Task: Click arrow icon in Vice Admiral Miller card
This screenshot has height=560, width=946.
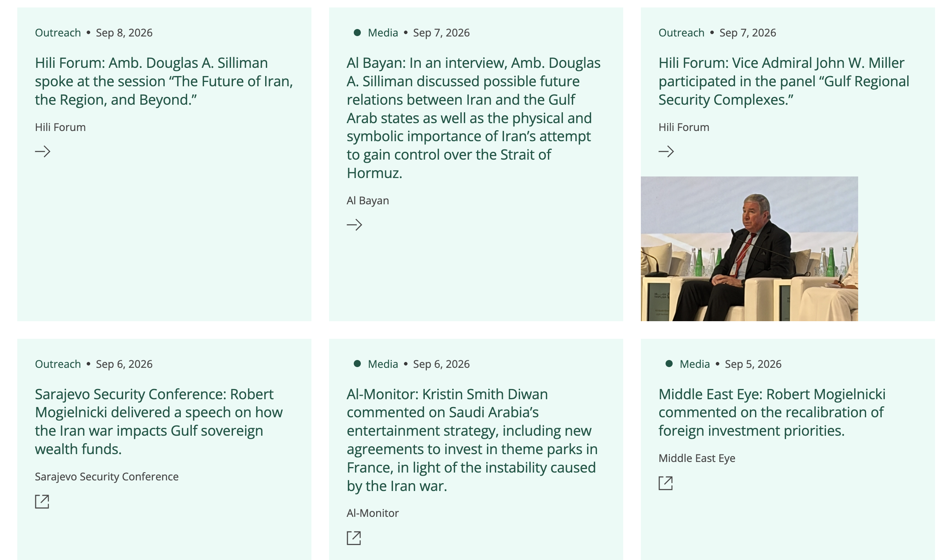Action: point(666,151)
